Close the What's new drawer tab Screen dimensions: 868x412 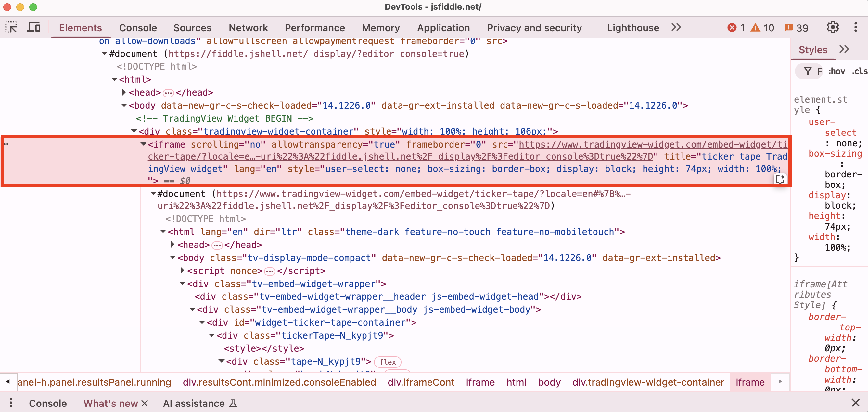[x=145, y=403]
